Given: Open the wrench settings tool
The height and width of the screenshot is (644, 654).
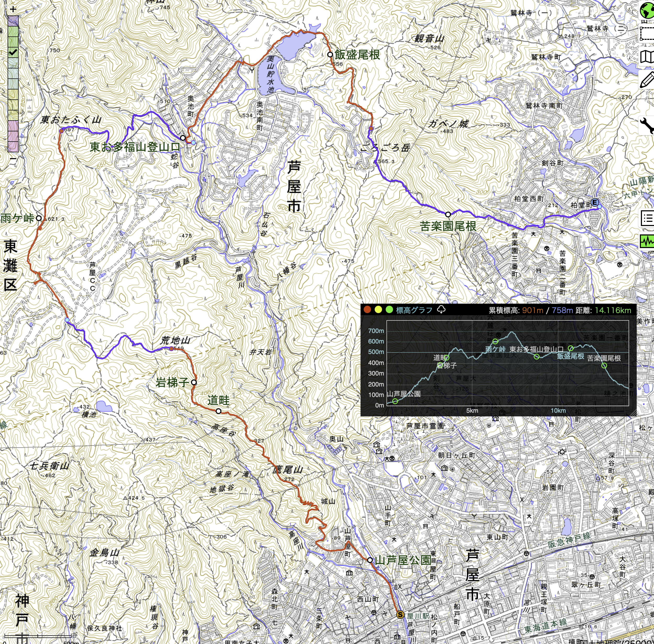Looking at the screenshot, I should point(647,126).
